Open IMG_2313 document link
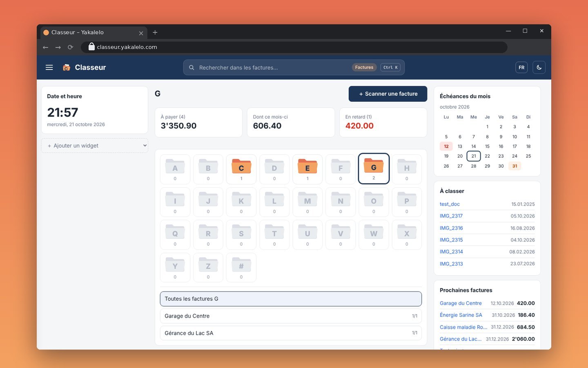Screen dimensions: 588x368 [x=451, y=264]
